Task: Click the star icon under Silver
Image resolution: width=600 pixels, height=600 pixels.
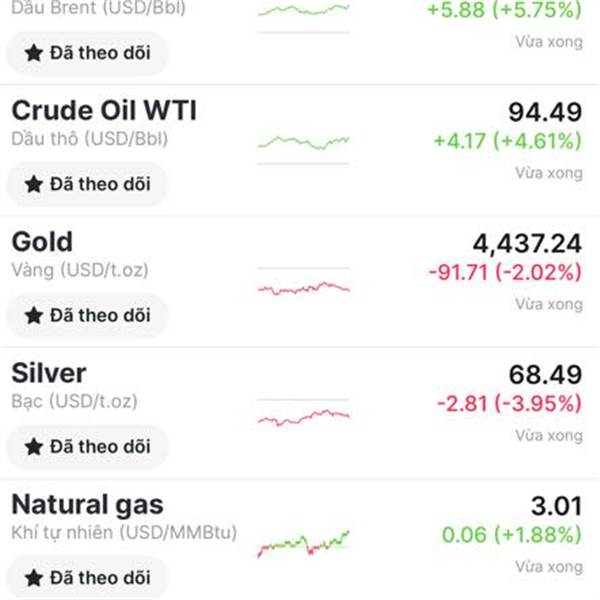Action: pyautogui.click(x=34, y=446)
